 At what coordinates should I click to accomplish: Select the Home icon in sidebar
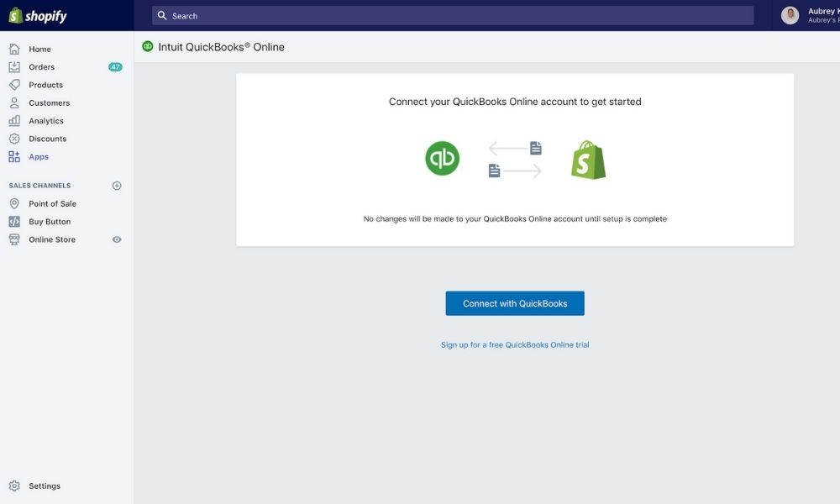(13, 49)
